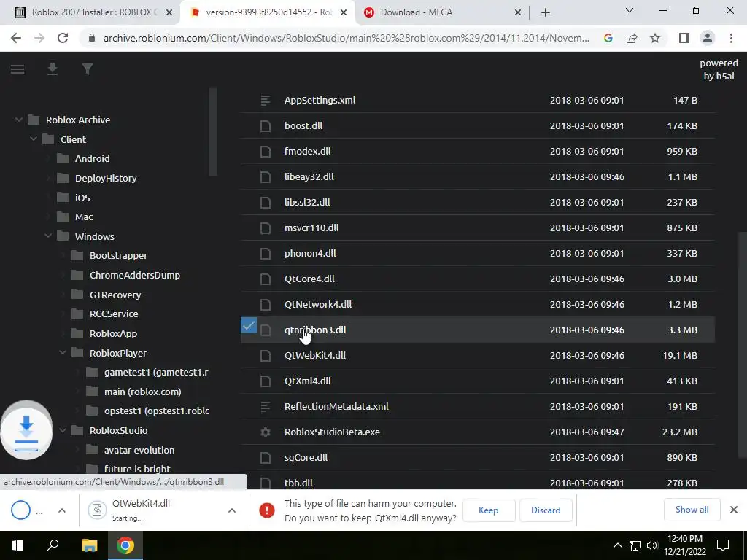The image size is (747, 560).
Task: Open the Chrome tab search dropdown
Action: coord(630,11)
